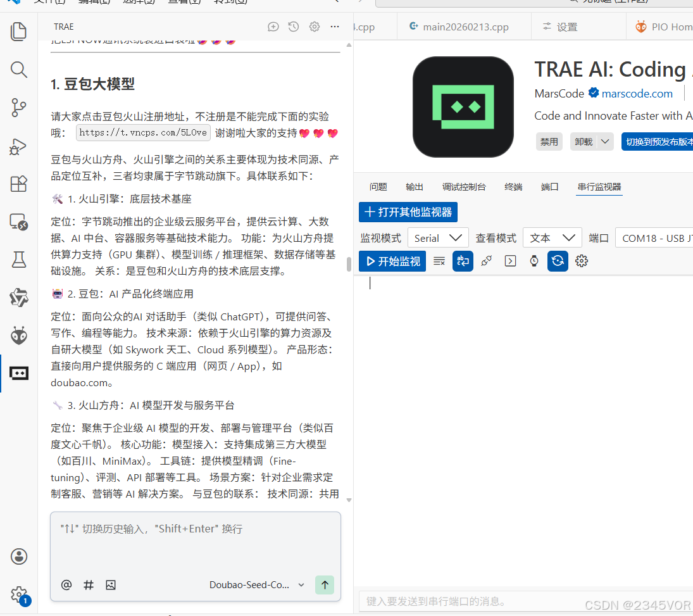
Task: Click the heading 1. 豆包大模型
Action: (92, 84)
